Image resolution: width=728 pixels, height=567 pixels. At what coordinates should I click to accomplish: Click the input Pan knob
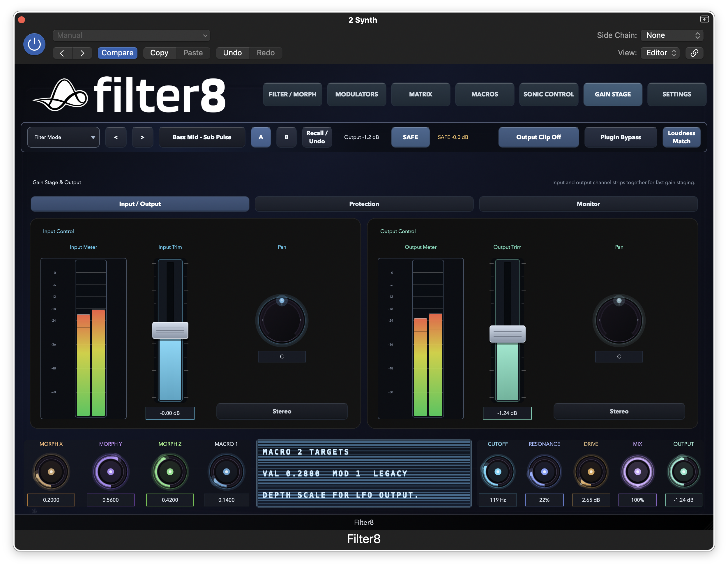click(x=282, y=321)
